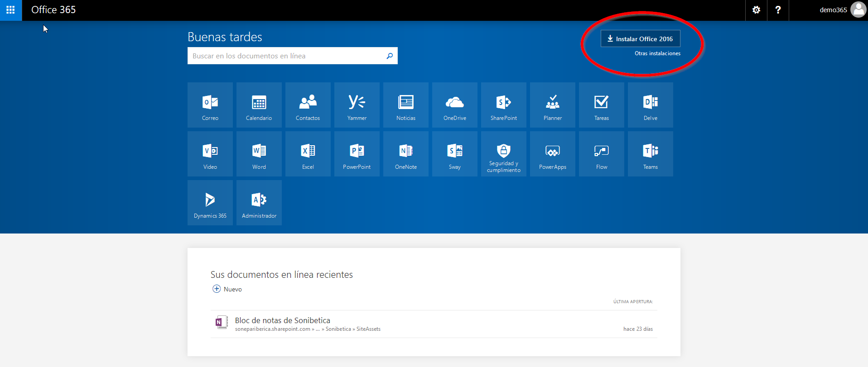Open the SharePoint tile

pyautogui.click(x=504, y=105)
